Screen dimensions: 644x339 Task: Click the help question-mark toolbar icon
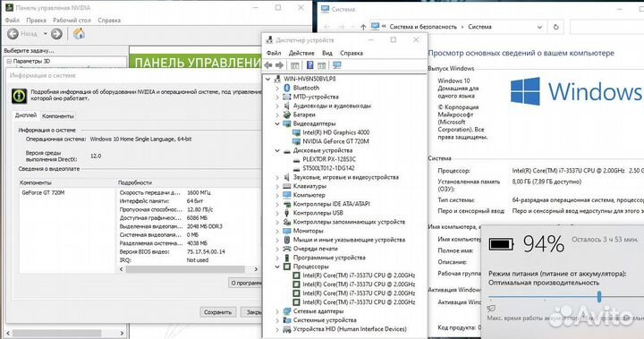click(310, 65)
